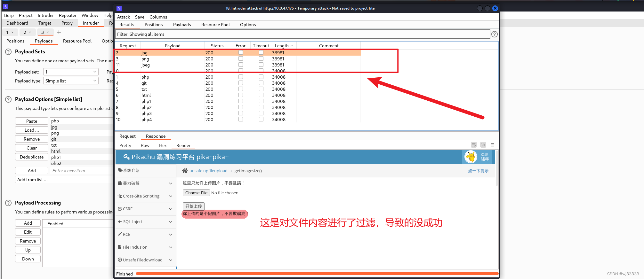Close Intruder tab 1 with its x
The image size is (644, 279).
tap(12, 32)
